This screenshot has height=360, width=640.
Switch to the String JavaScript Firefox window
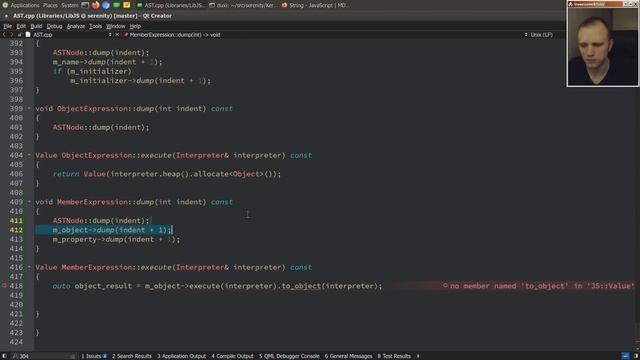[x=316, y=5]
